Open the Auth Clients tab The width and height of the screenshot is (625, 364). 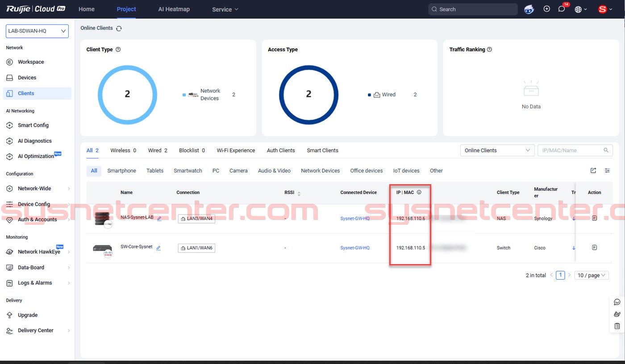281,150
